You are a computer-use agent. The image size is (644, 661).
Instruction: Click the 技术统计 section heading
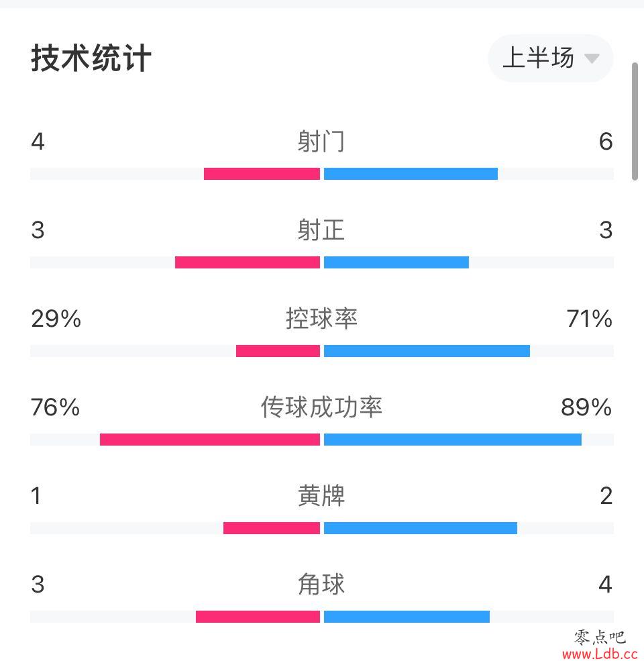tap(91, 58)
